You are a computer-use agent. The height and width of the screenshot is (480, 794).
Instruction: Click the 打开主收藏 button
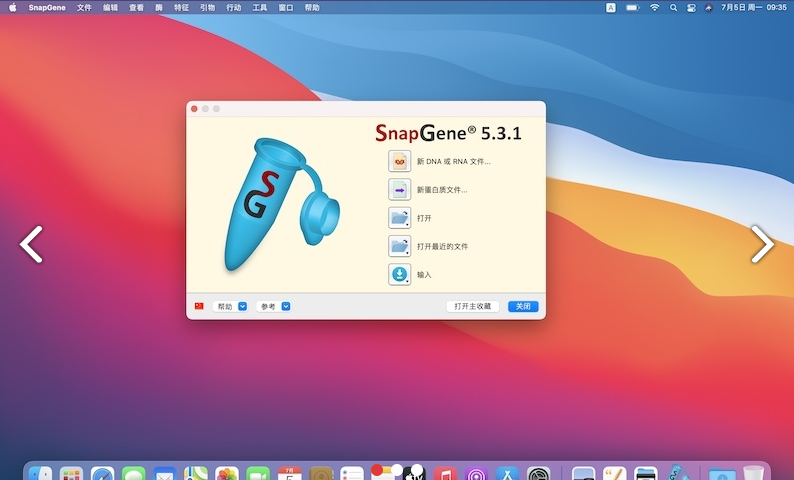[x=472, y=306]
